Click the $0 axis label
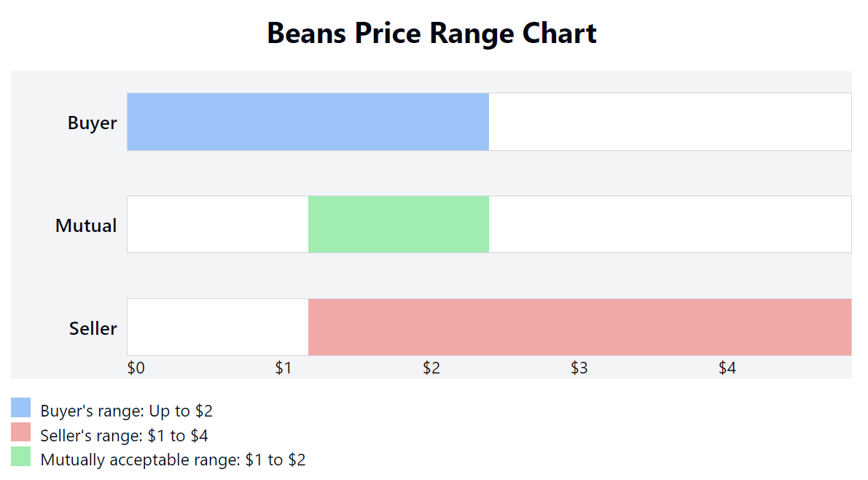The width and height of the screenshot is (868, 480). pyautogui.click(x=136, y=368)
